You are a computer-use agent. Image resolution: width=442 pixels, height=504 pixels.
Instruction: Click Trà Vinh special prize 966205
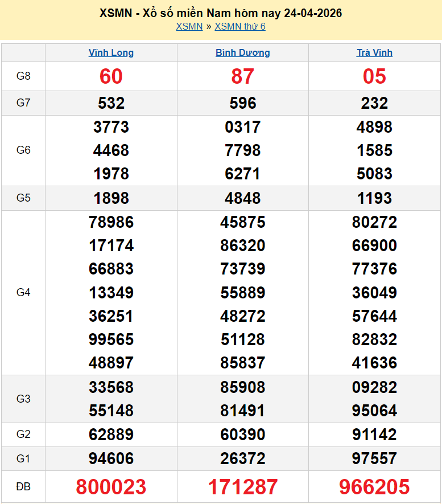[374, 487]
